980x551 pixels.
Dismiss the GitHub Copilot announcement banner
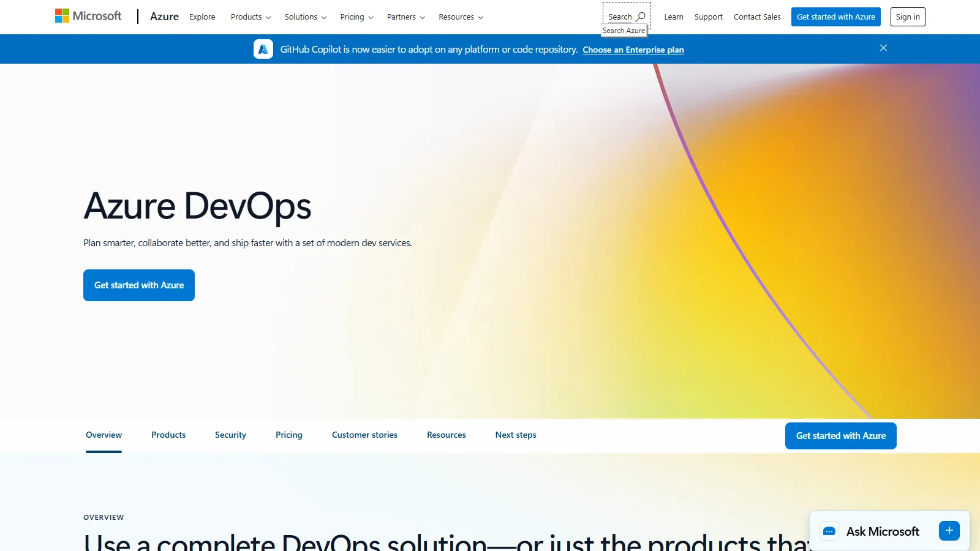883,48
